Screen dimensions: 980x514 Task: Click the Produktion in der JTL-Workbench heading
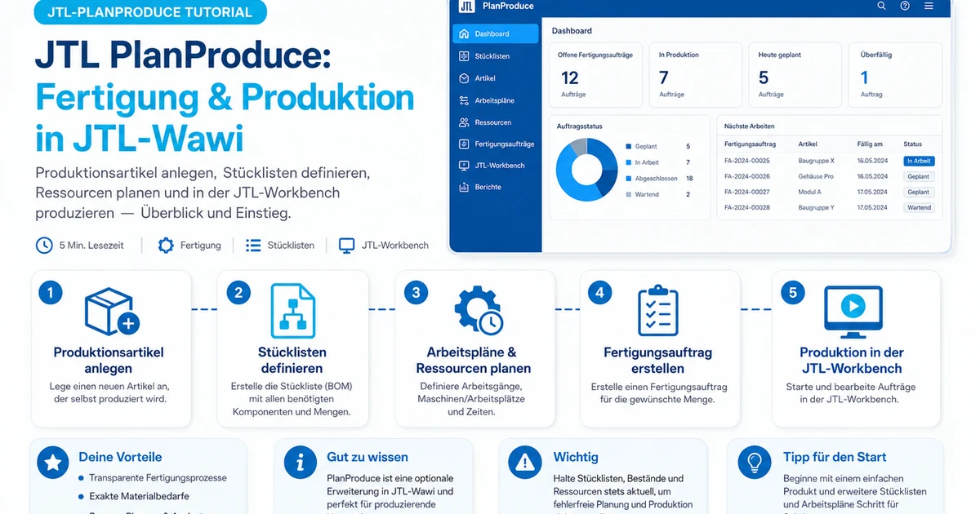[x=852, y=360]
